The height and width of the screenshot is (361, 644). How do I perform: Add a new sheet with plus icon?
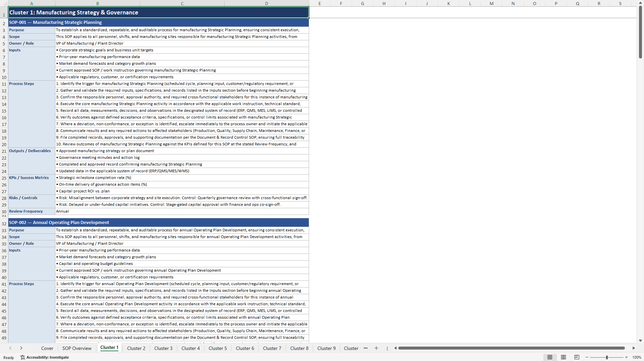click(x=376, y=348)
